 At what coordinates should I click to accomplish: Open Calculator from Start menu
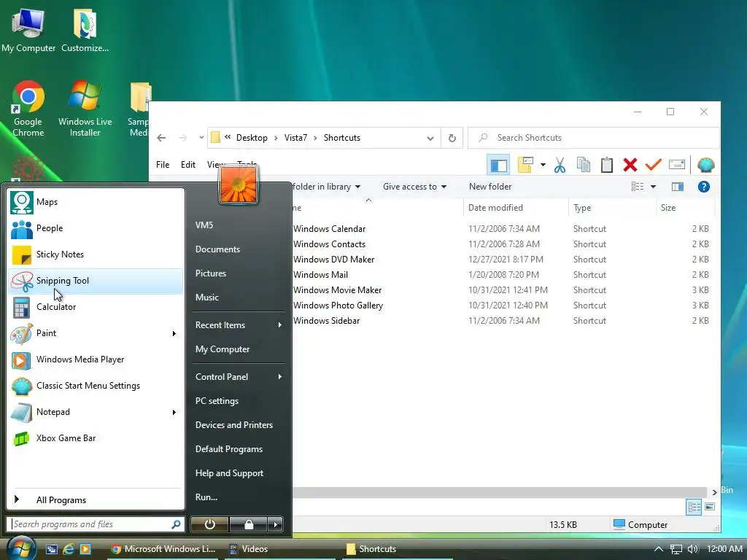(96, 307)
